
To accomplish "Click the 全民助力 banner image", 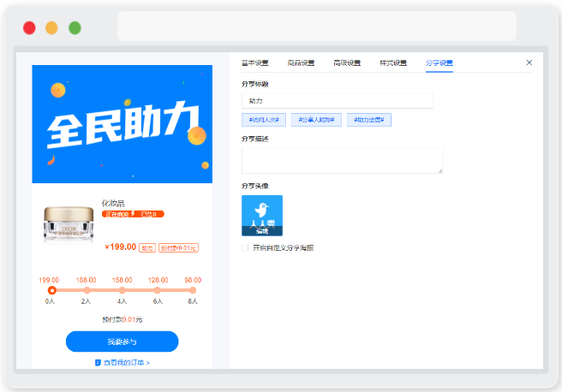I will coord(123,124).
